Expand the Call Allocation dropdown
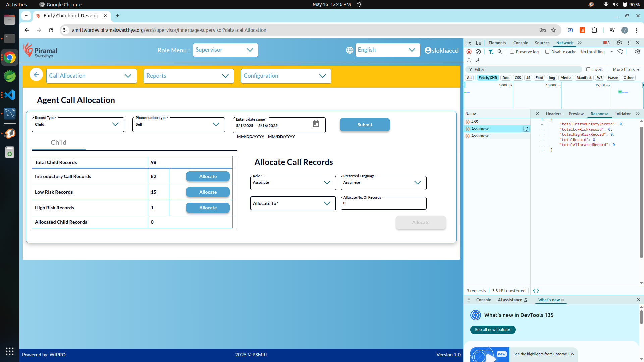 [91, 76]
